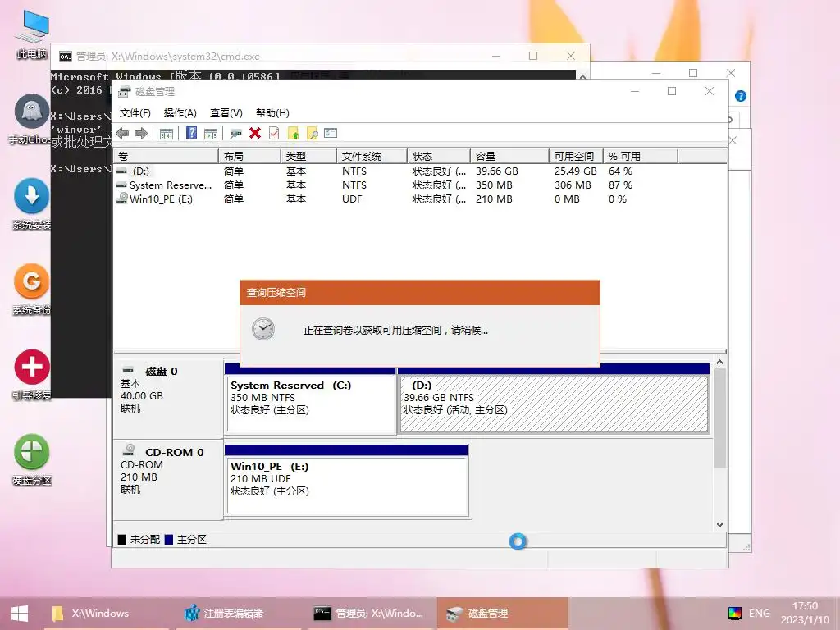
Task: Click the cmd.exe window title bar icon
Action: click(x=66, y=57)
